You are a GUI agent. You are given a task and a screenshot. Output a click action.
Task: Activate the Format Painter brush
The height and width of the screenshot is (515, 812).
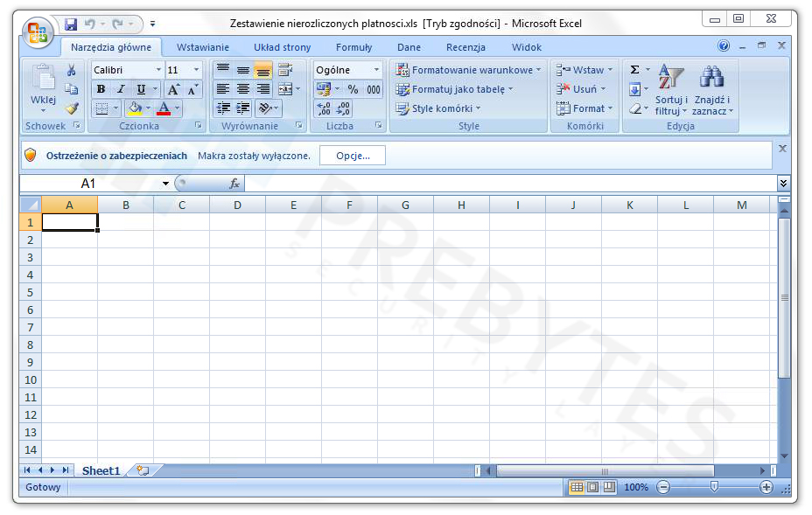pyautogui.click(x=72, y=108)
